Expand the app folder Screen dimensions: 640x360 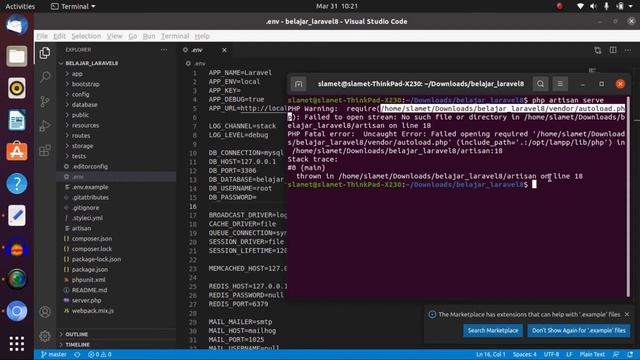pyautogui.click(x=77, y=74)
